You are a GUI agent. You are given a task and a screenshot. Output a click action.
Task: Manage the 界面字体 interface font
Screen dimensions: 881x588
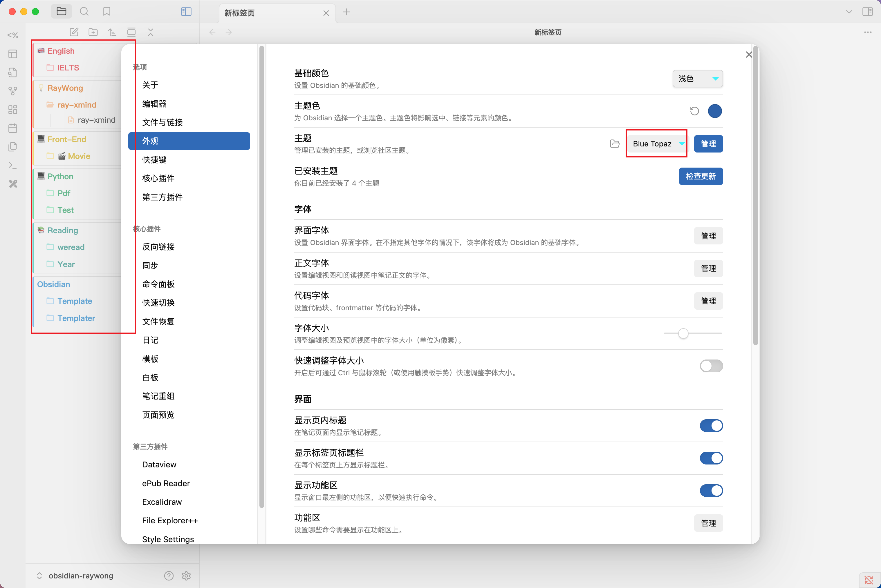pyautogui.click(x=708, y=236)
